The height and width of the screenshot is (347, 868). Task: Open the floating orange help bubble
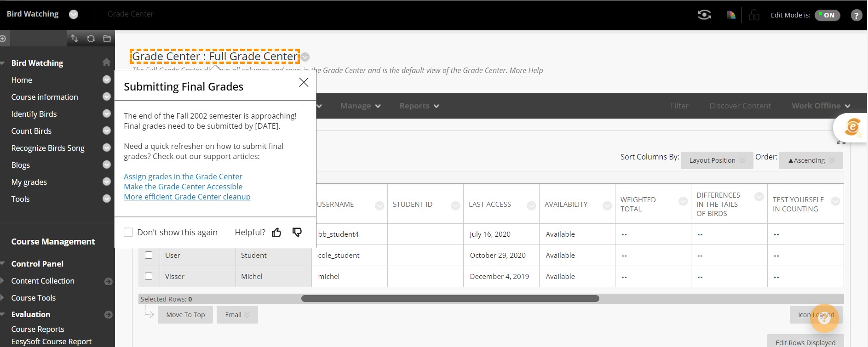pyautogui.click(x=824, y=318)
